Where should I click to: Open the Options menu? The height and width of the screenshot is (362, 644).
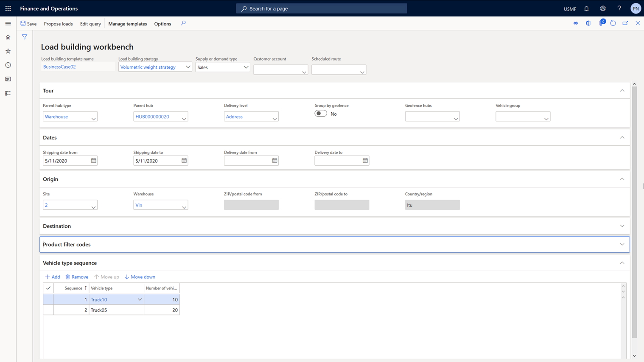pyautogui.click(x=162, y=24)
